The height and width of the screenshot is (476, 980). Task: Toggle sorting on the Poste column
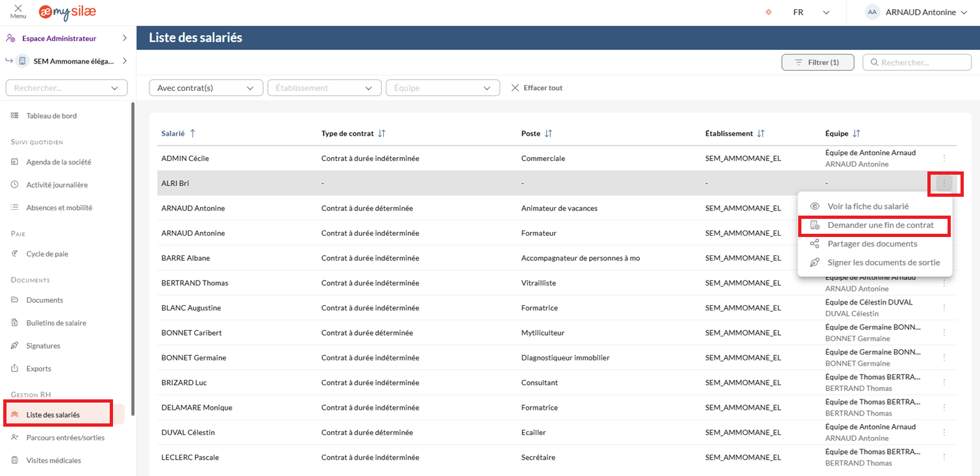click(x=548, y=133)
